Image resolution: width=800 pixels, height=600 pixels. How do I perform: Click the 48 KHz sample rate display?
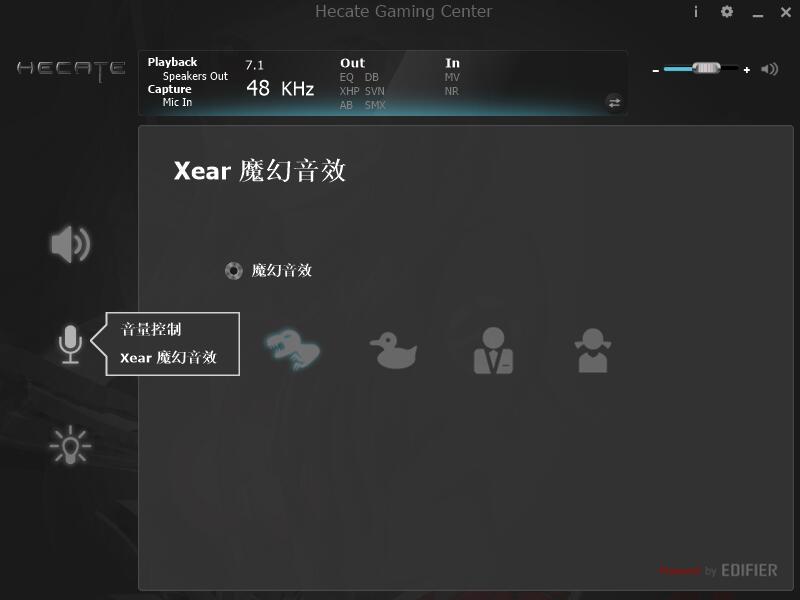[280, 88]
